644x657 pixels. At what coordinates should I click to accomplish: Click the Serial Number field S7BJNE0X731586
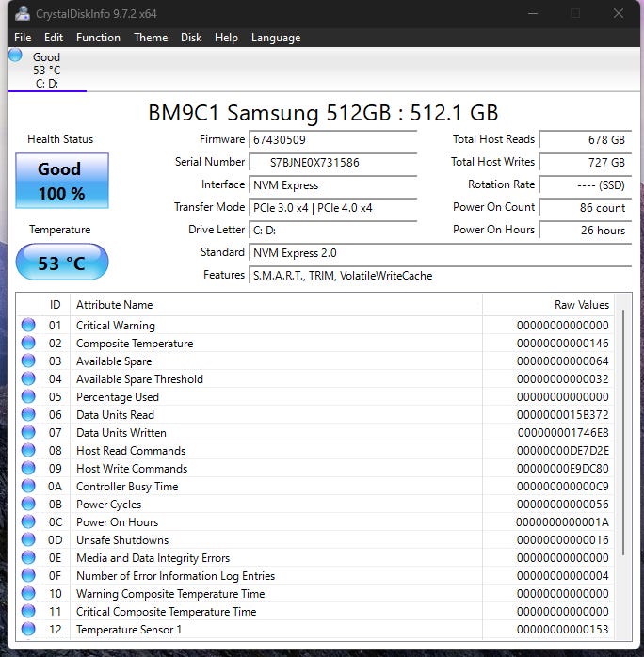332,162
